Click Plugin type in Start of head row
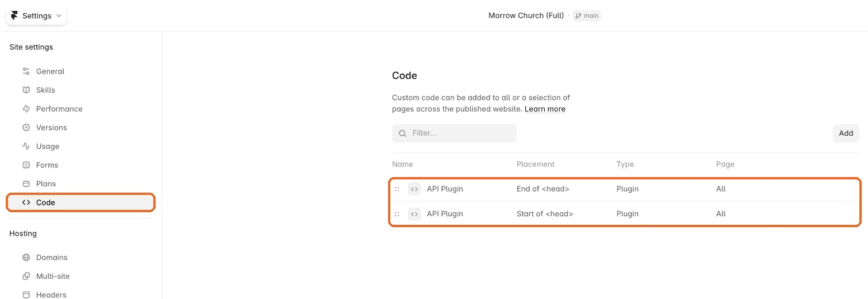The width and height of the screenshot is (868, 299). pos(627,214)
